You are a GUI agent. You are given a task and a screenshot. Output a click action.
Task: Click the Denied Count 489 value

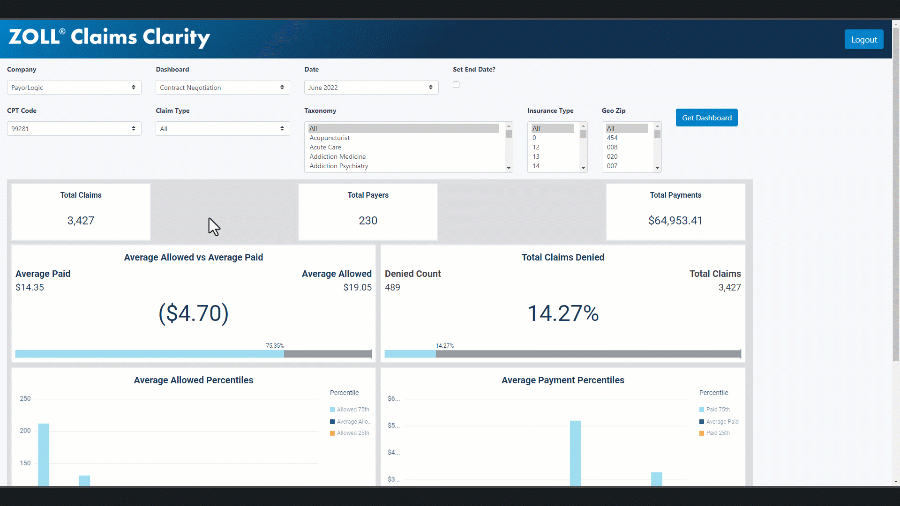[x=393, y=287]
